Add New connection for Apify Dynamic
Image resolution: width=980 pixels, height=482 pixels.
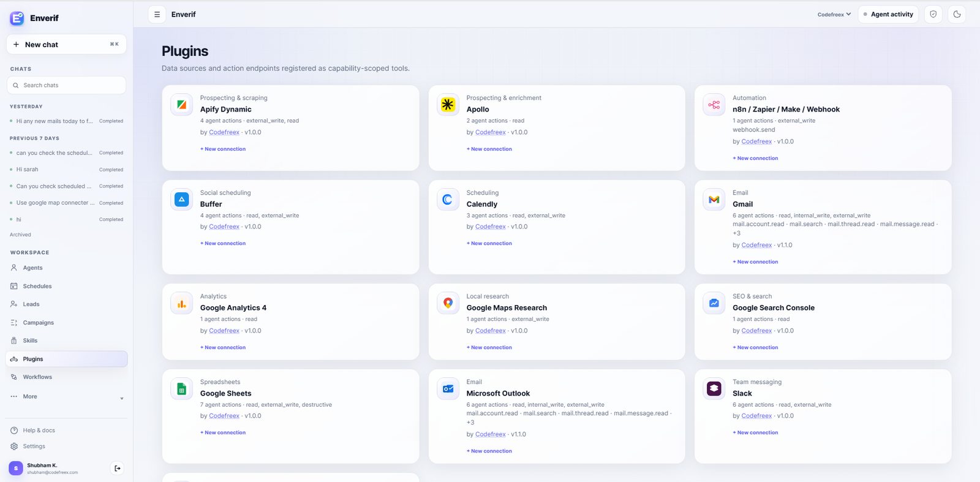pyautogui.click(x=223, y=149)
